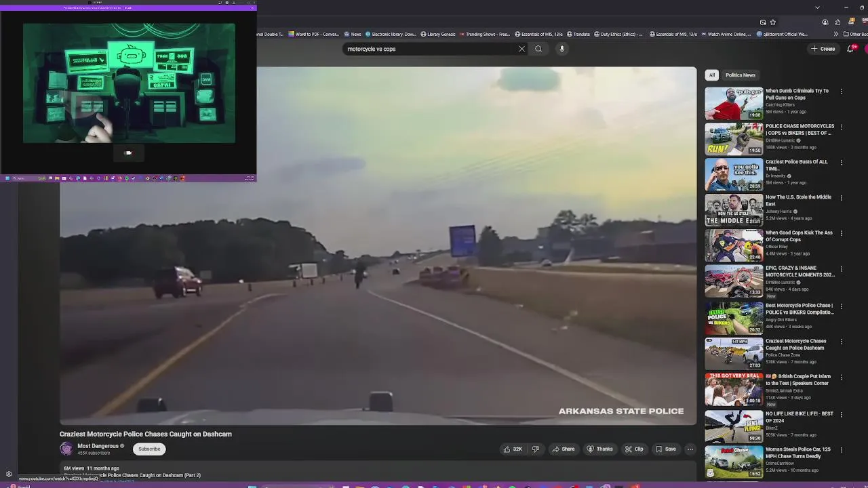Image resolution: width=868 pixels, height=488 pixels.
Task: Bookmark this page with the star icon
Action: [x=773, y=22]
